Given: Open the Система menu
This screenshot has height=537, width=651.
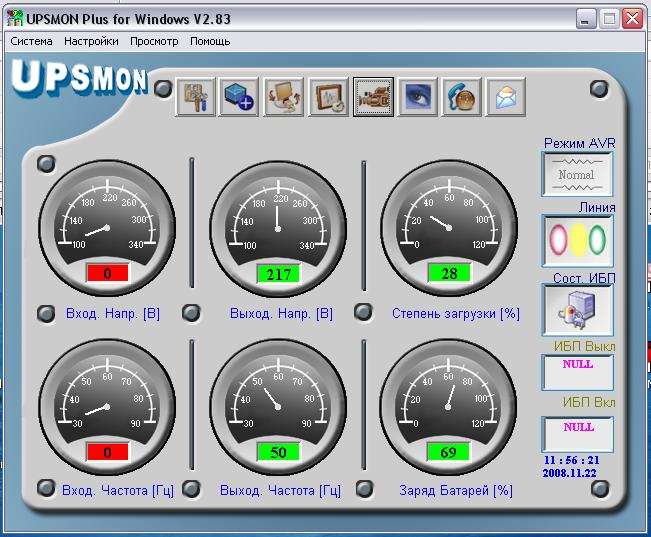Looking at the screenshot, I should [31, 41].
